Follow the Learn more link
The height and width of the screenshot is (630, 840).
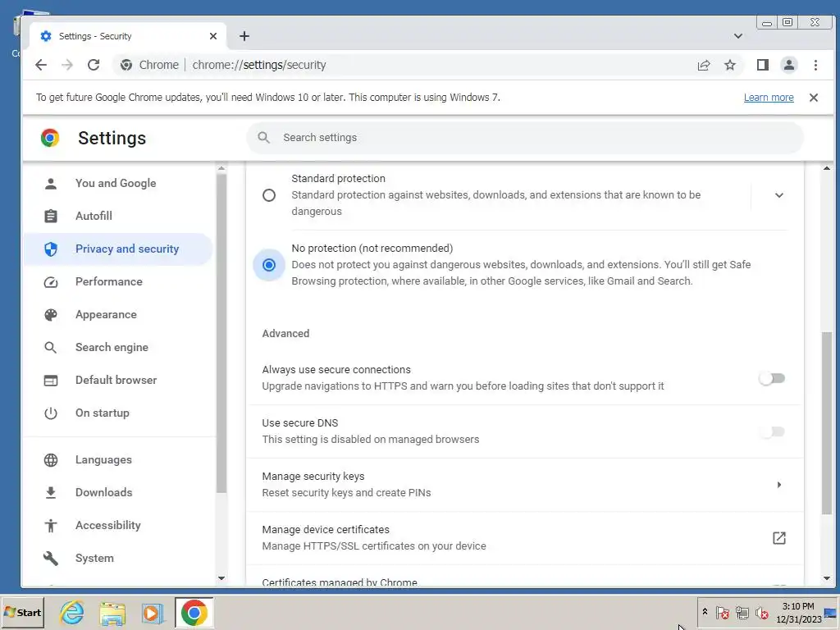pyautogui.click(x=768, y=98)
